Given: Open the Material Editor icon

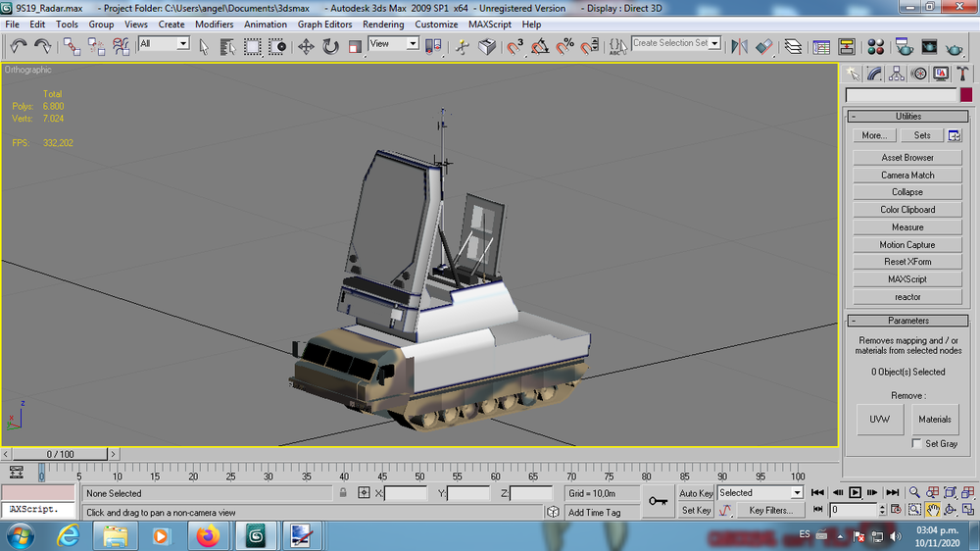Looking at the screenshot, I should point(875,47).
